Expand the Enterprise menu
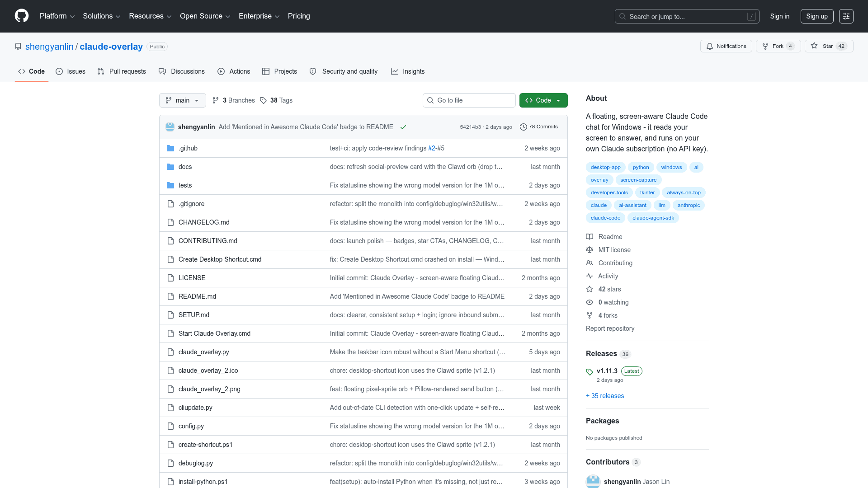868x488 pixels. 259,16
